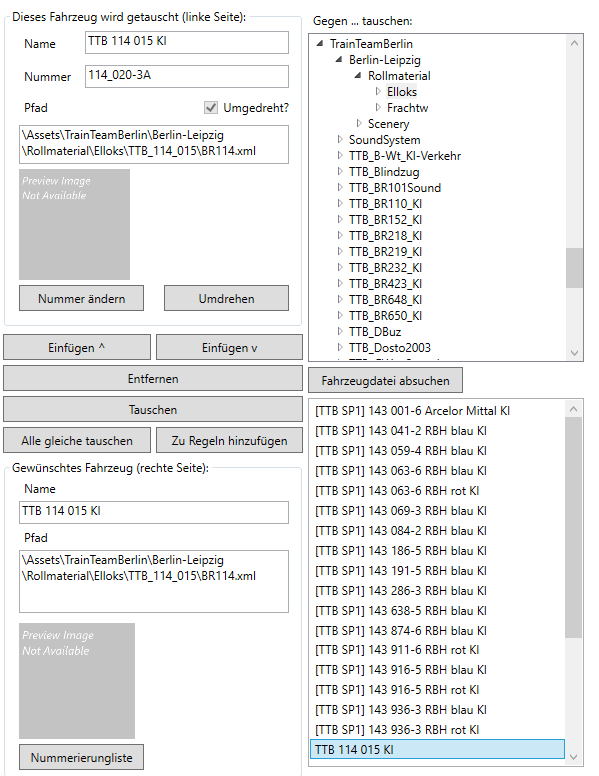Collapse the Berlin-Leipzig tree node
Viewport: 599px width, 776px height.
339,59
